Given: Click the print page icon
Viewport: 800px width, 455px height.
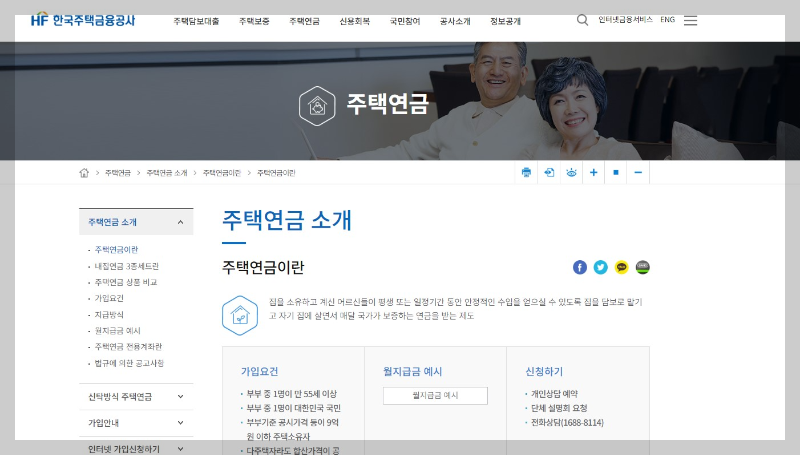Looking at the screenshot, I should [x=527, y=172].
